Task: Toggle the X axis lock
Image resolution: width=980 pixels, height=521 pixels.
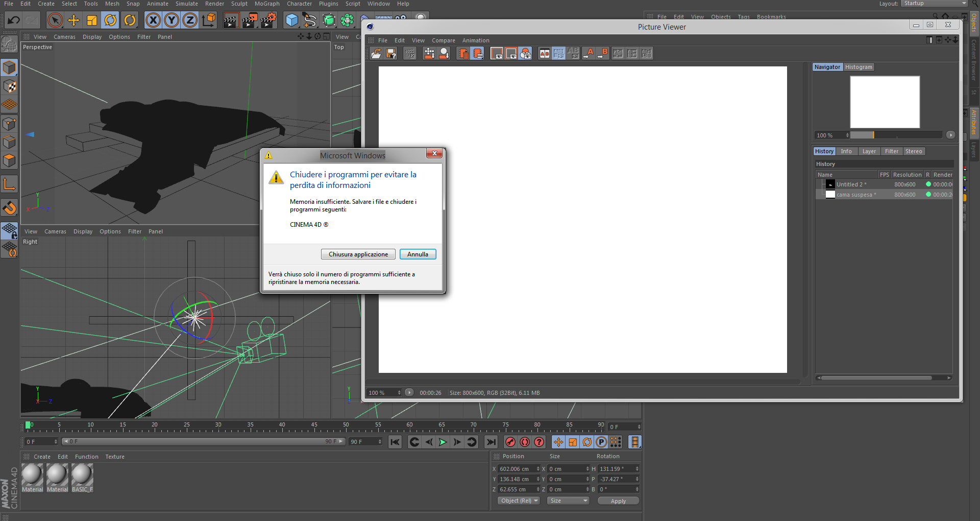Action: [x=153, y=20]
